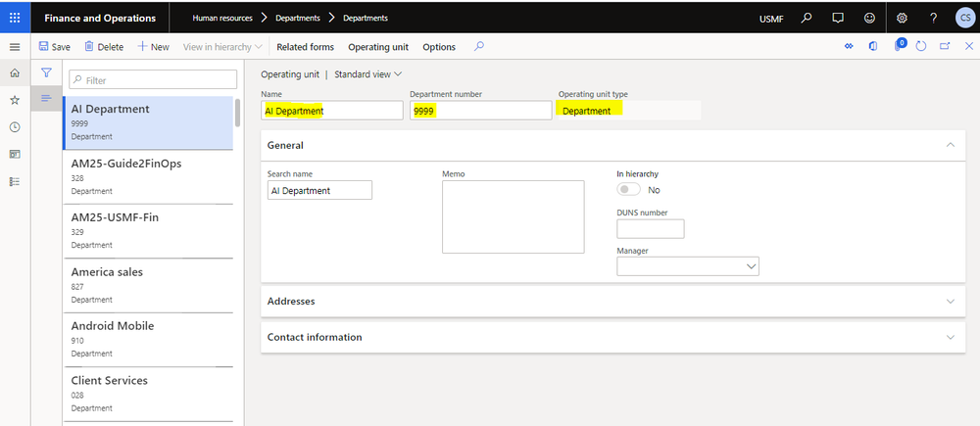The image size is (980, 426).
Task: Open the Options menu
Action: pyautogui.click(x=439, y=47)
